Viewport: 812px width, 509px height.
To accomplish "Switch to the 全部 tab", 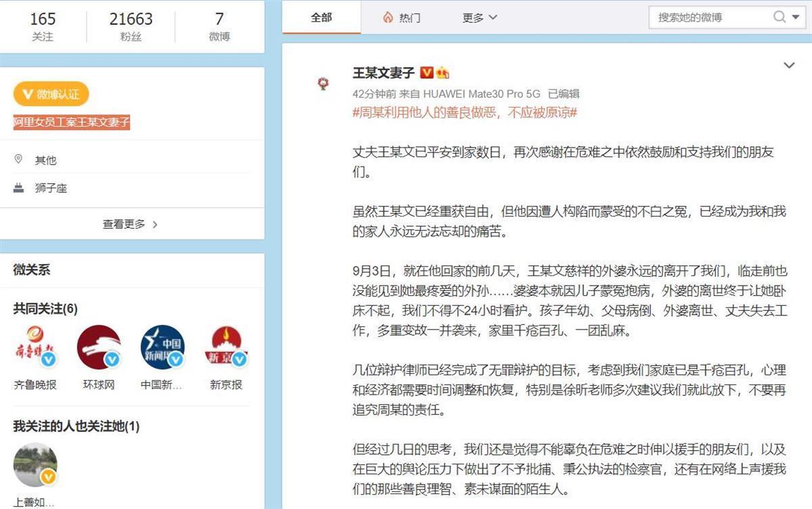I will coord(321,18).
